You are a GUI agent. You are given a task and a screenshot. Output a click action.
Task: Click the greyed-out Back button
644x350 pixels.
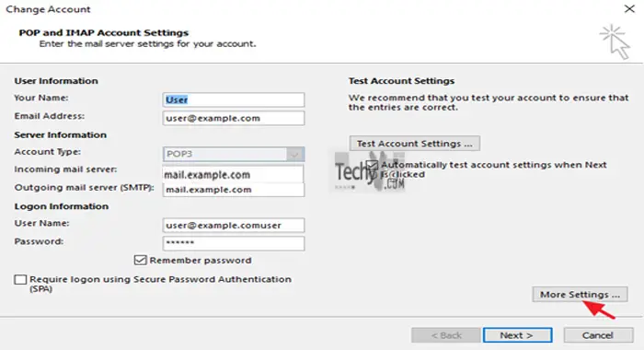pos(446,335)
